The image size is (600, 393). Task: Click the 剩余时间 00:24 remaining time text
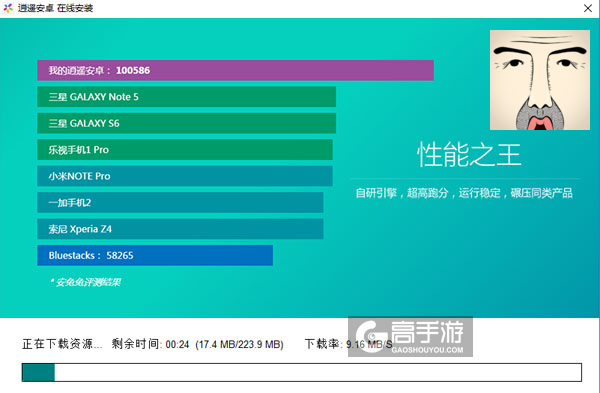tap(150, 344)
